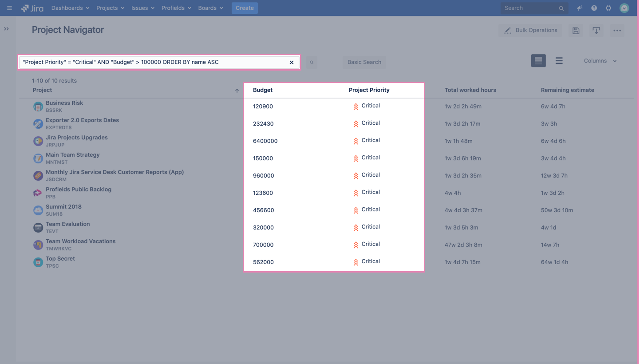The image size is (640, 364).
Task: Open Jira settings gear icon
Action: (608, 8)
